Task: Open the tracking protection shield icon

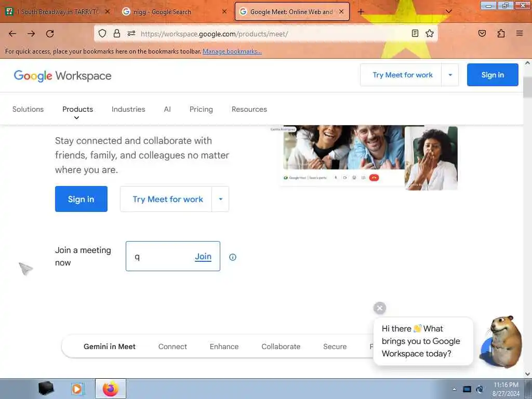Action: click(102, 33)
